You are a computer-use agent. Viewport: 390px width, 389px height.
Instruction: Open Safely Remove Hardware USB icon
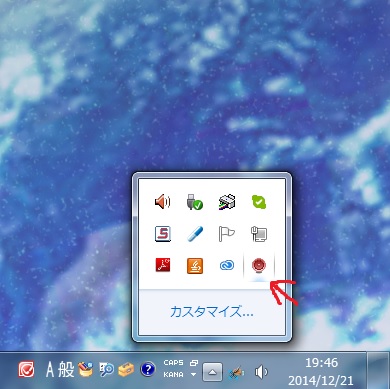click(195, 202)
